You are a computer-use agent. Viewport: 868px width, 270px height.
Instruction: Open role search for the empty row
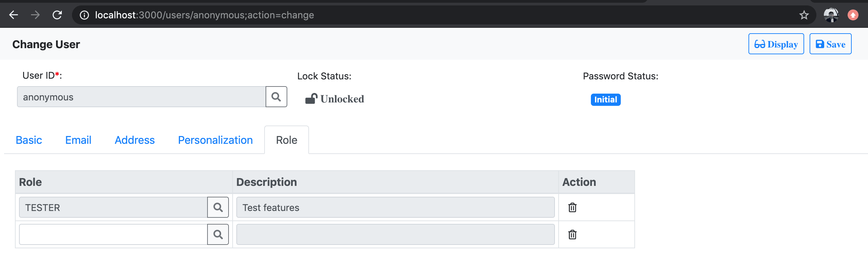point(218,234)
